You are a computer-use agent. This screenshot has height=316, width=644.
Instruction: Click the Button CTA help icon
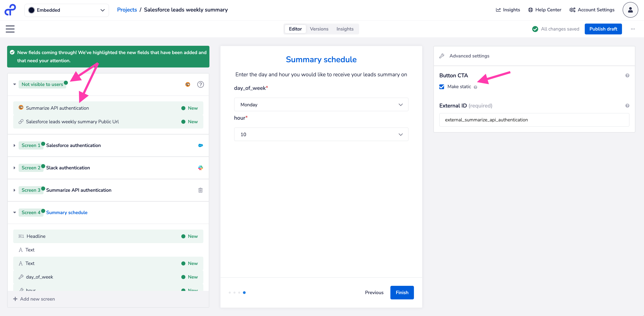pyautogui.click(x=627, y=76)
